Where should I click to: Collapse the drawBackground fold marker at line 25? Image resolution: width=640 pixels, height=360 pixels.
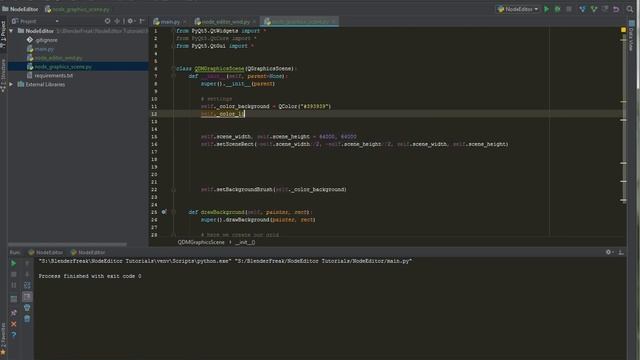(x=173, y=212)
